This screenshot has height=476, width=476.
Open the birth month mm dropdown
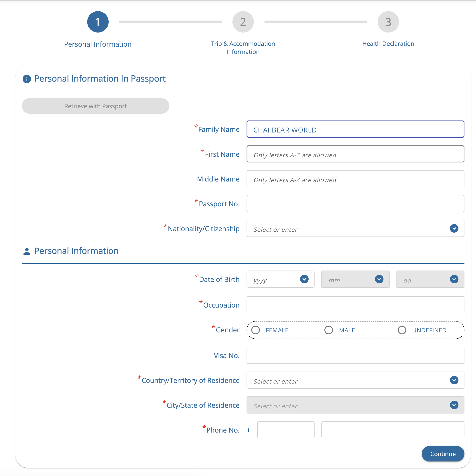(x=355, y=279)
